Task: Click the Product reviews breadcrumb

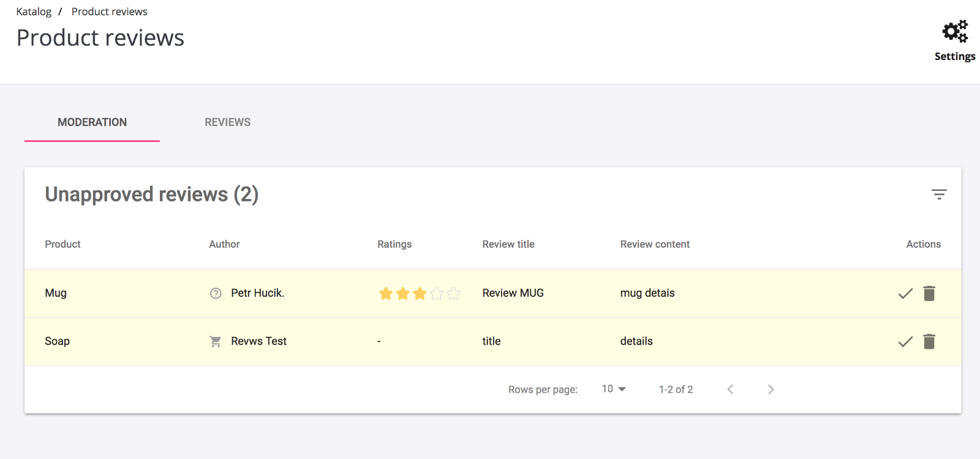Action: [x=109, y=12]
